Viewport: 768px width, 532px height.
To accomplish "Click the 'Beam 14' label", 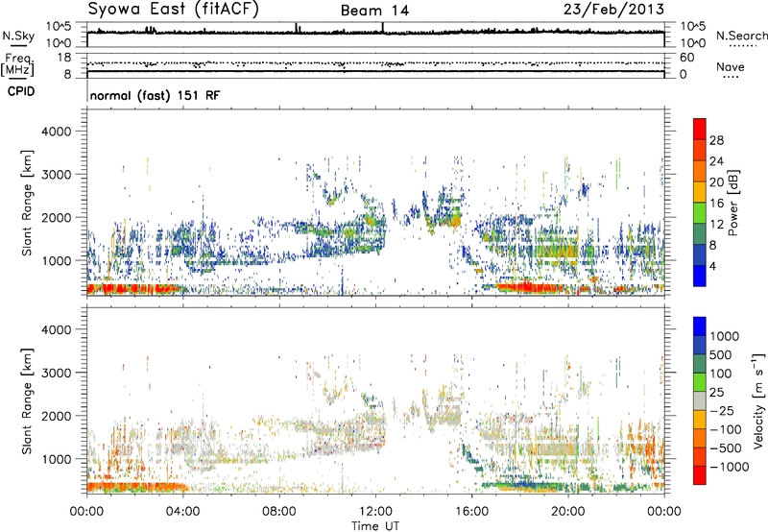I will click(x=374, y=11).
